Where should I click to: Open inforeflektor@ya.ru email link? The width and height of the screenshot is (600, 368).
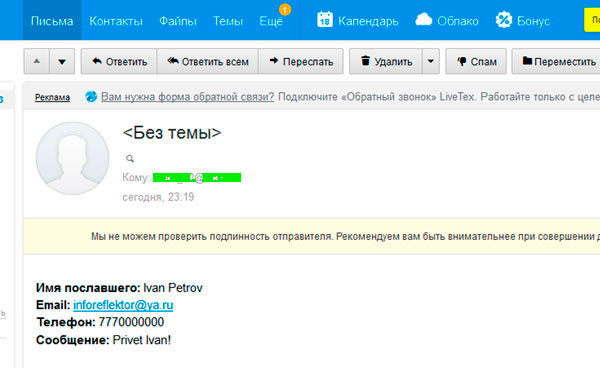click(x=123, y=305)
